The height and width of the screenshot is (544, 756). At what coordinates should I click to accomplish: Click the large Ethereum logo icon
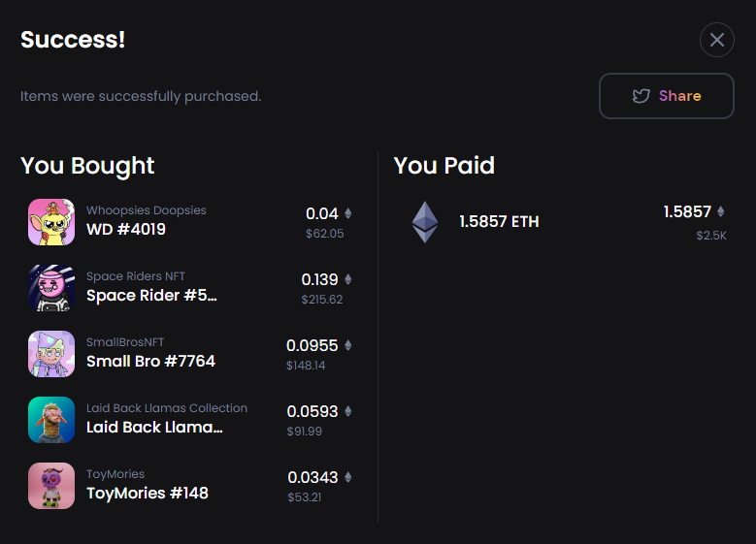425,222
